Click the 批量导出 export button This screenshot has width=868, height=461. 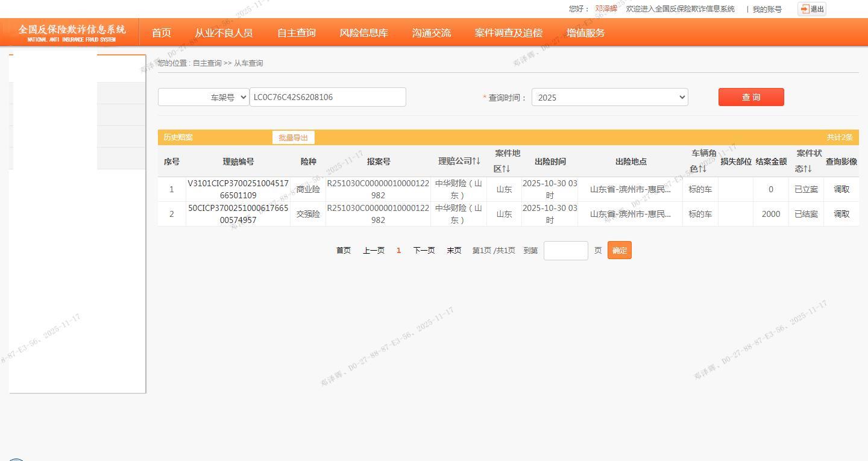pyautogui.click(x=293, y=137)
